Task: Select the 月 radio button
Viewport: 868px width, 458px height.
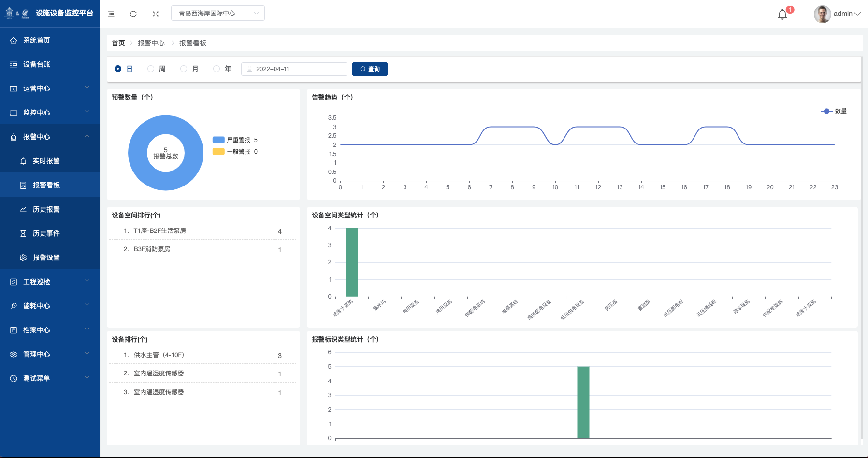Action: pyautogui.click(x=184, y=69)
